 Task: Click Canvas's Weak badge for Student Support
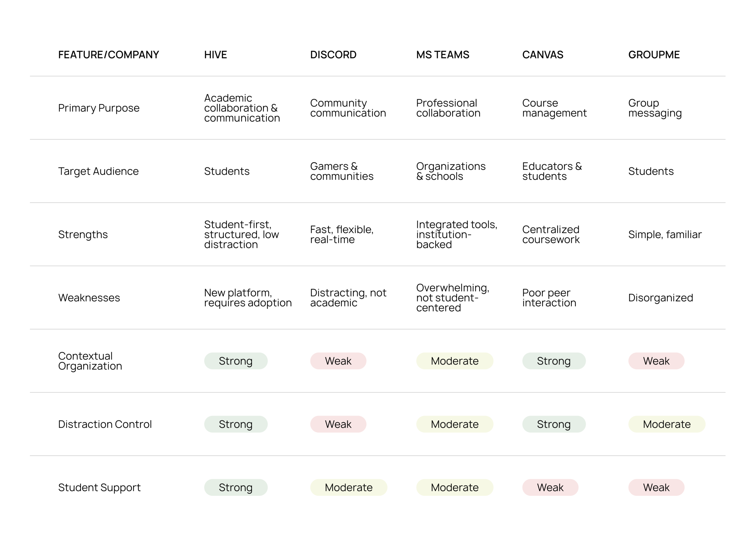550,487
